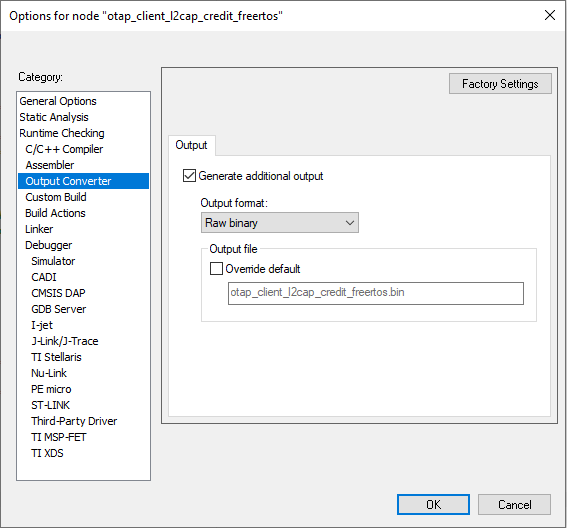This screenshot has height=528, width=567.
Task: Uncheck Generate additional output checkbox
Action: point(189,176)
